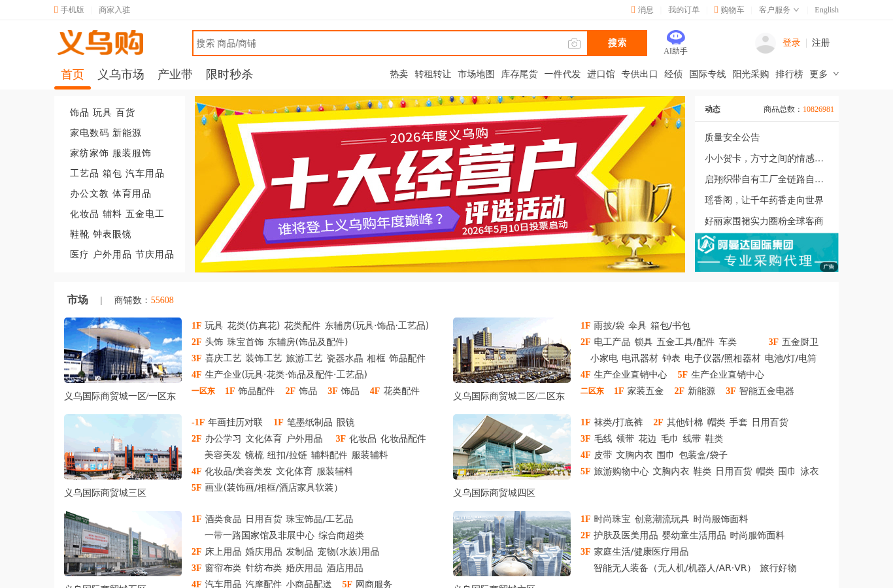Open the 瑶香阁 news item

(764, 200)
